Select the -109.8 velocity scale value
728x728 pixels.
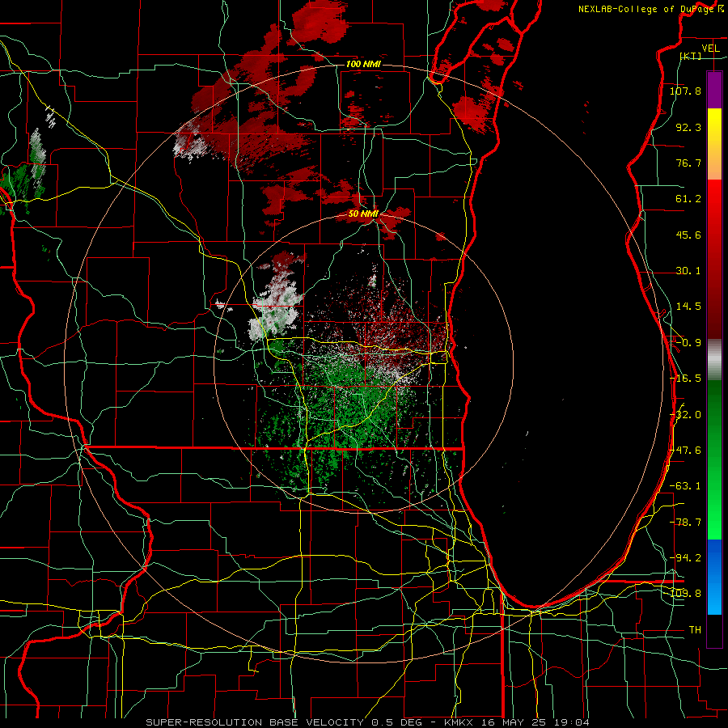click(x=686, y=594)
